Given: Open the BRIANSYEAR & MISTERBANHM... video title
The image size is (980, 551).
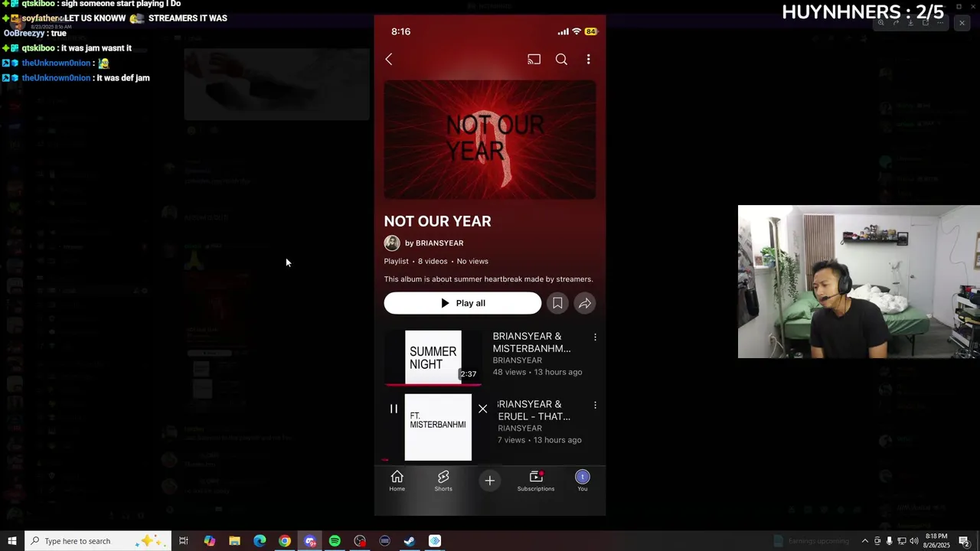Looking at the screenshot, I should click(x=531, y=342).
